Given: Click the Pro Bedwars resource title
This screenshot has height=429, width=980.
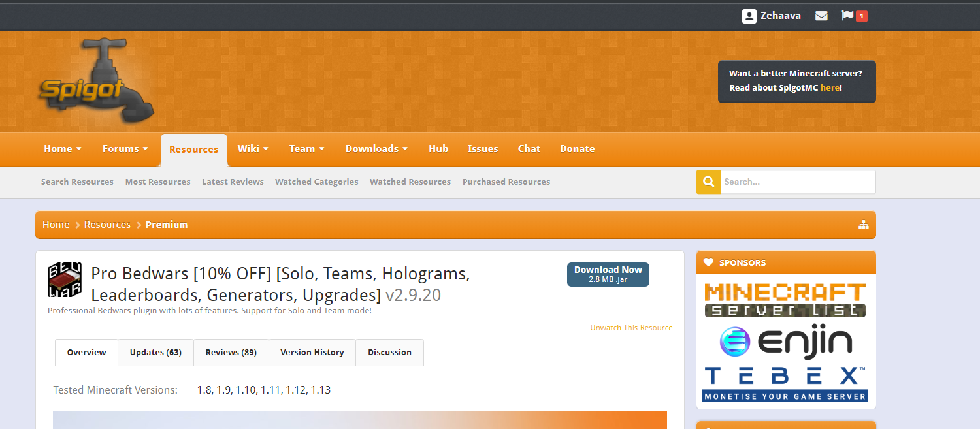Looking at the screenshot, I should pos(280,283).
